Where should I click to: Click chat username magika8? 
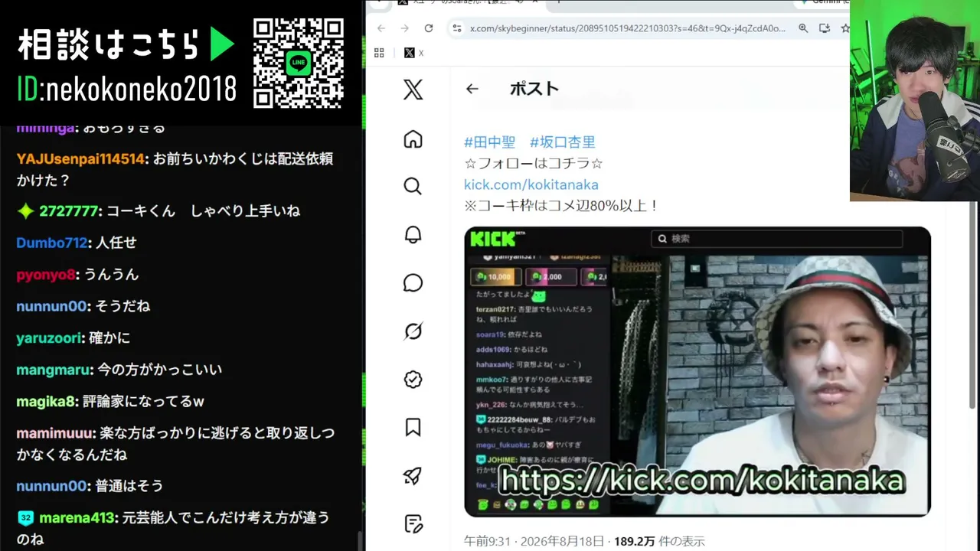click(46, 402)
